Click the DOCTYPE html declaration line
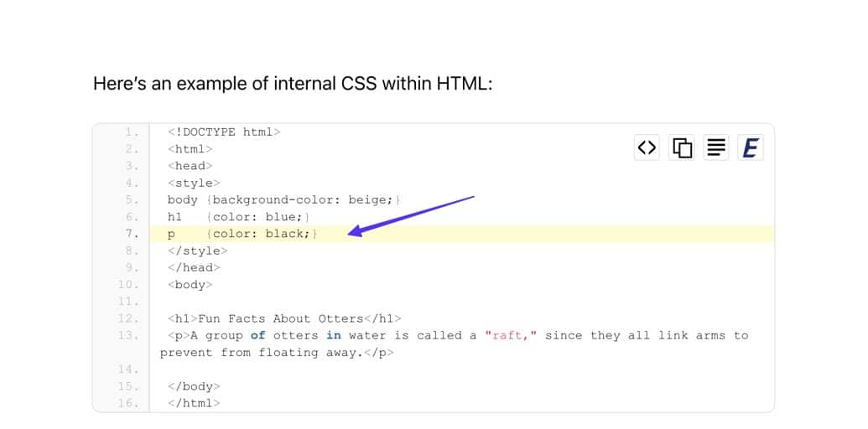The width and height of the screenshot is (868, 429). click(x=224, y=132)
